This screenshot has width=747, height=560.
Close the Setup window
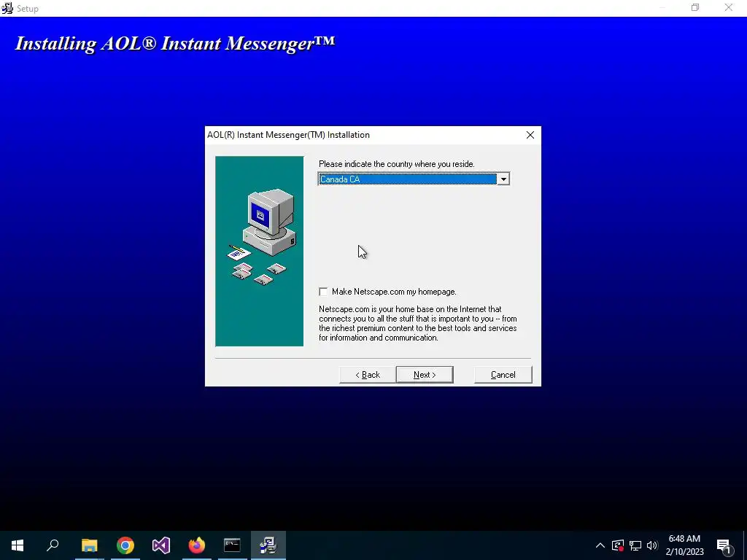point(729,7)
